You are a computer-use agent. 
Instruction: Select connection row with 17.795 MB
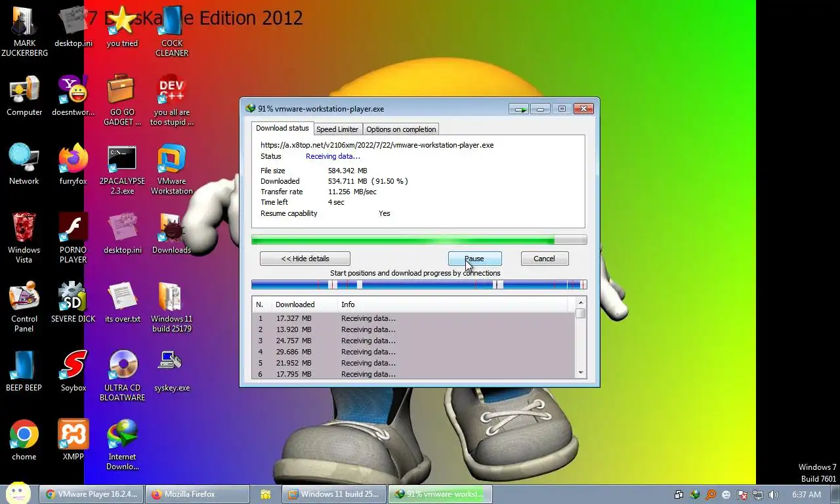point(413,374)
